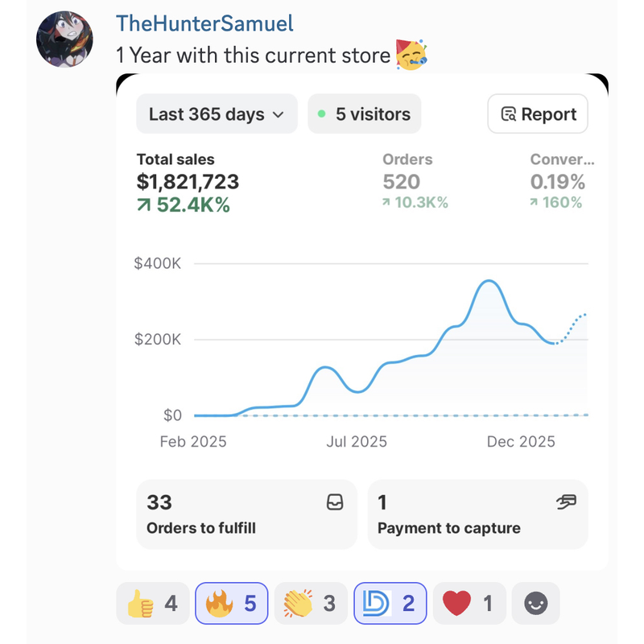Click the Report button

[538, 114]
